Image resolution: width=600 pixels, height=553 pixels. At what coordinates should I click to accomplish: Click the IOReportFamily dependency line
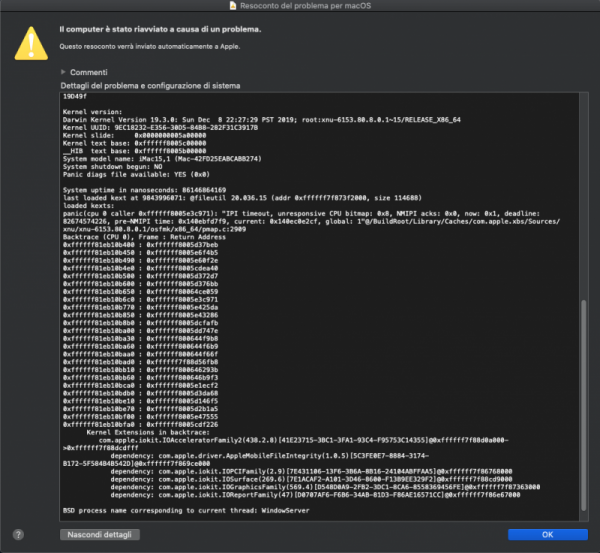[x=315, y=495]
